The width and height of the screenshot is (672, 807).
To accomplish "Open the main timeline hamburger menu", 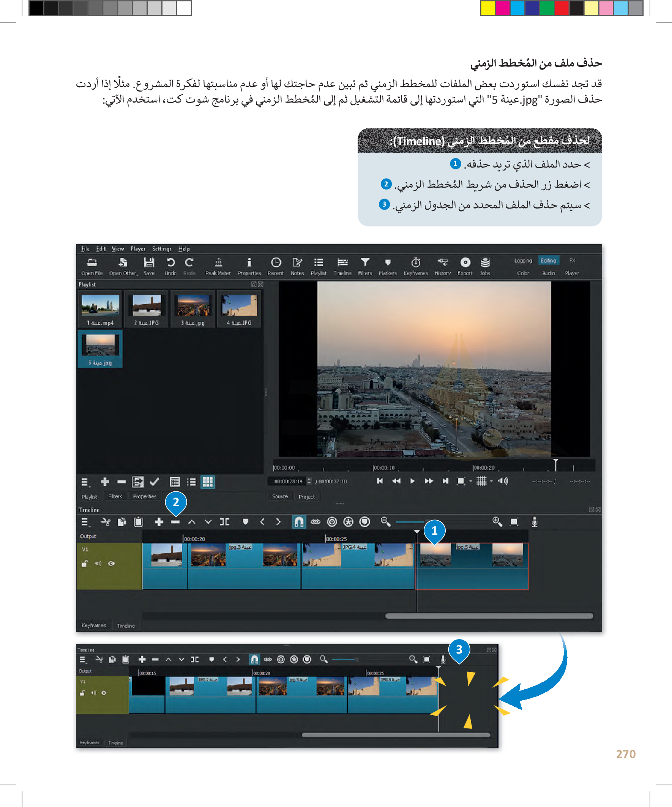I will (85, 522).
